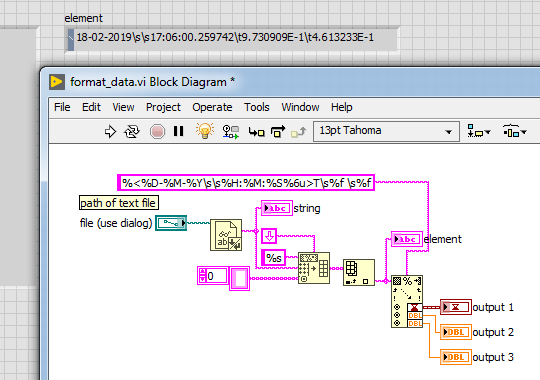The width and height of the screenshot is (540, 380).
Task: Open the 13pt Tahoma font dropdown
Action: pyautogui.click(x=386, y=131)
